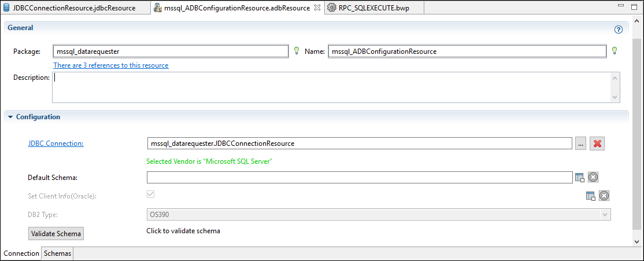Open the 3 references to this resource link

click(x=111, y=65)
